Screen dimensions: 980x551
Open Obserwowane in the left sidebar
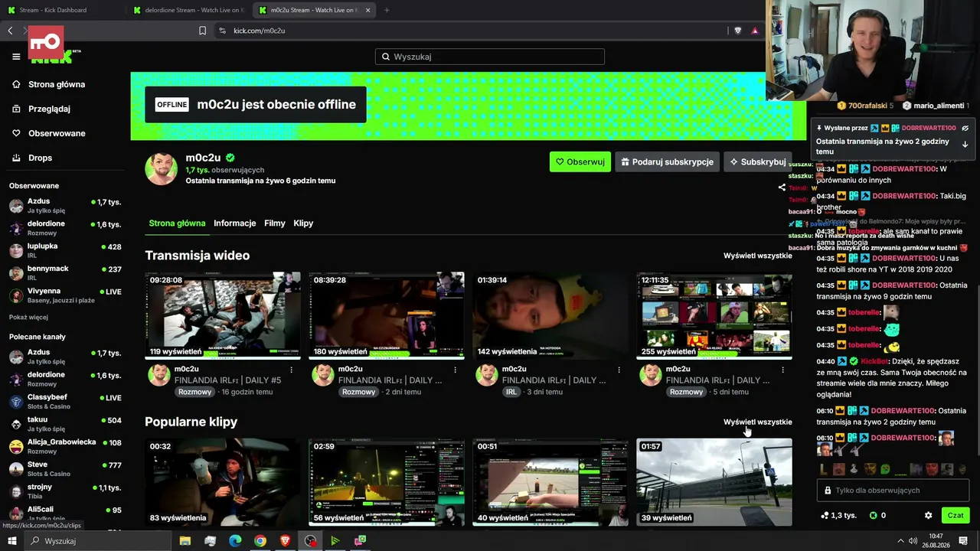pyautogui.click(x=49, y=133)
